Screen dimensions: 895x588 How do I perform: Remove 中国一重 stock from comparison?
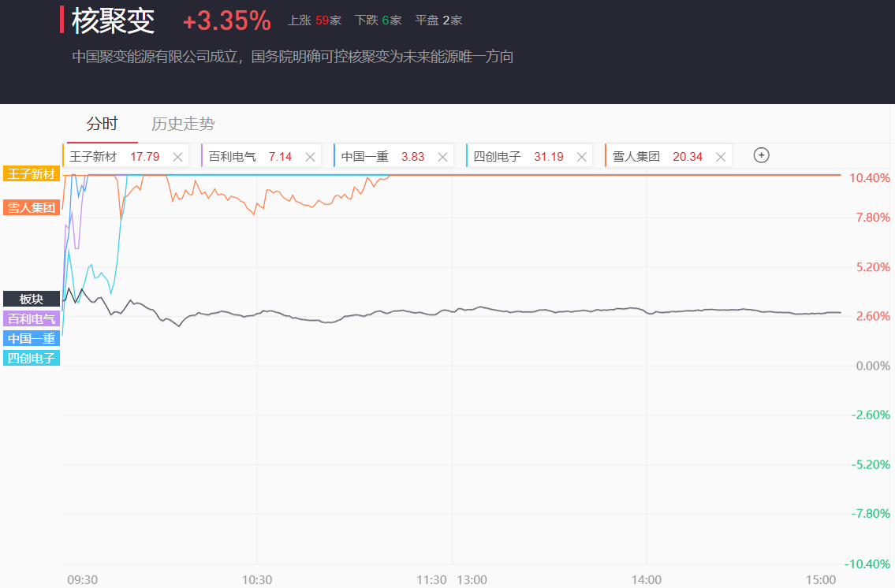point(442,157)
